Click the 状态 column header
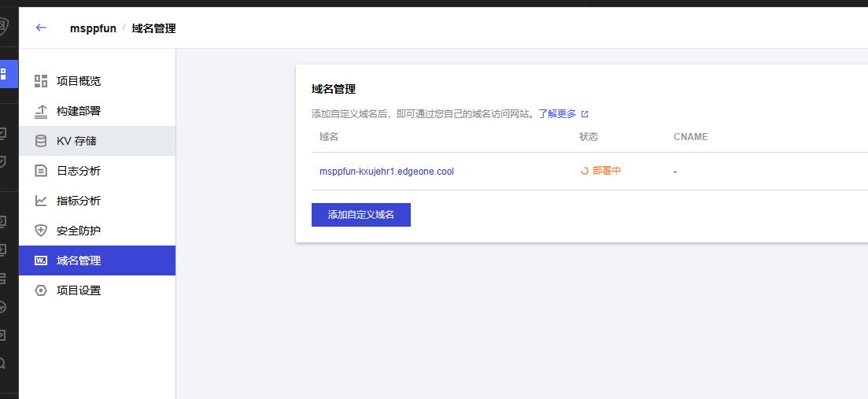The image size is (868, 399). click(x=589, y=137)
